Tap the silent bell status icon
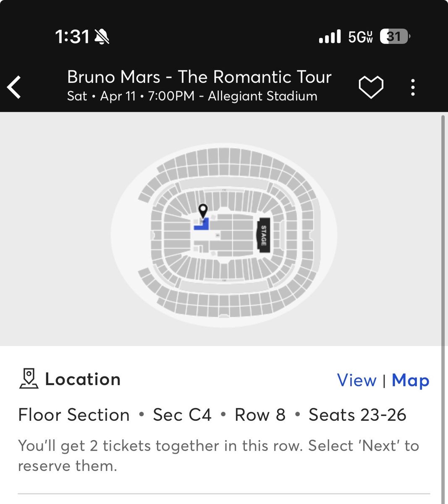Screen dimensions: 448x504 [x=102, y=37]
